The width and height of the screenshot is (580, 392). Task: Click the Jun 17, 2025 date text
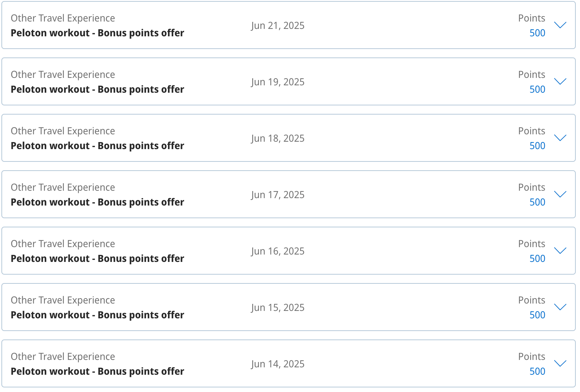tap(278, 195)
